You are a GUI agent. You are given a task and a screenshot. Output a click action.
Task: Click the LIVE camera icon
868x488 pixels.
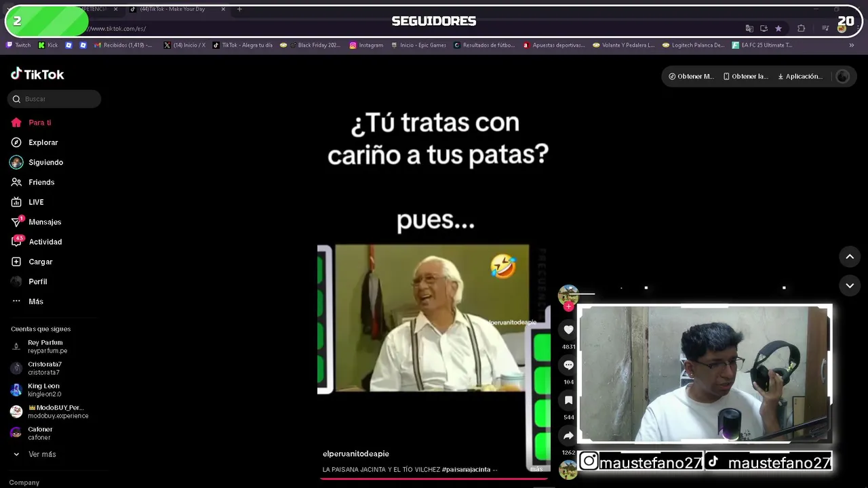pyautogui.click(x=16, y=202)
